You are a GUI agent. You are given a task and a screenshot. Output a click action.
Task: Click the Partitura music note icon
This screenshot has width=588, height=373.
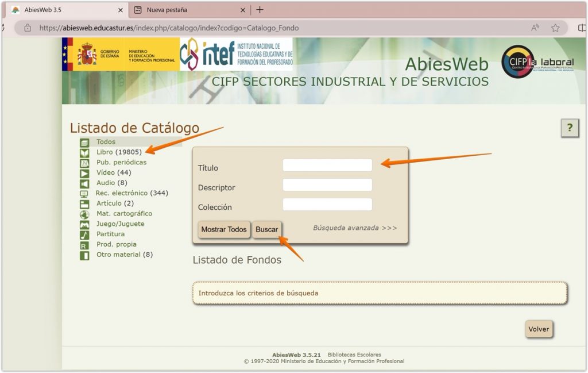(x=84, y=234)
